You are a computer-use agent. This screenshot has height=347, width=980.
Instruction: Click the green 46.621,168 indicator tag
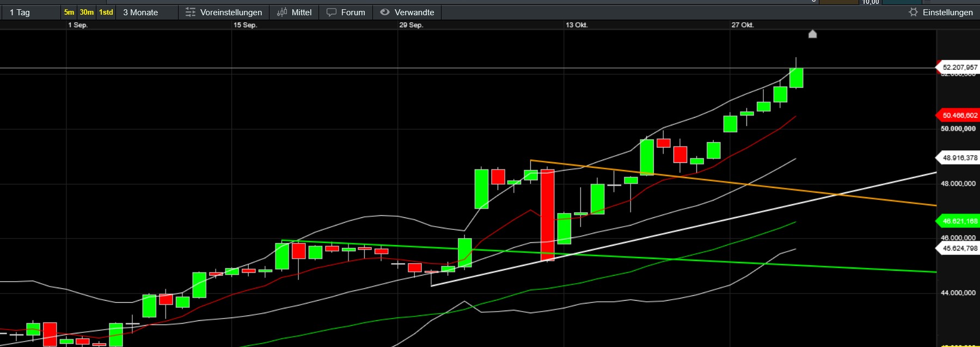click(959, 221)
